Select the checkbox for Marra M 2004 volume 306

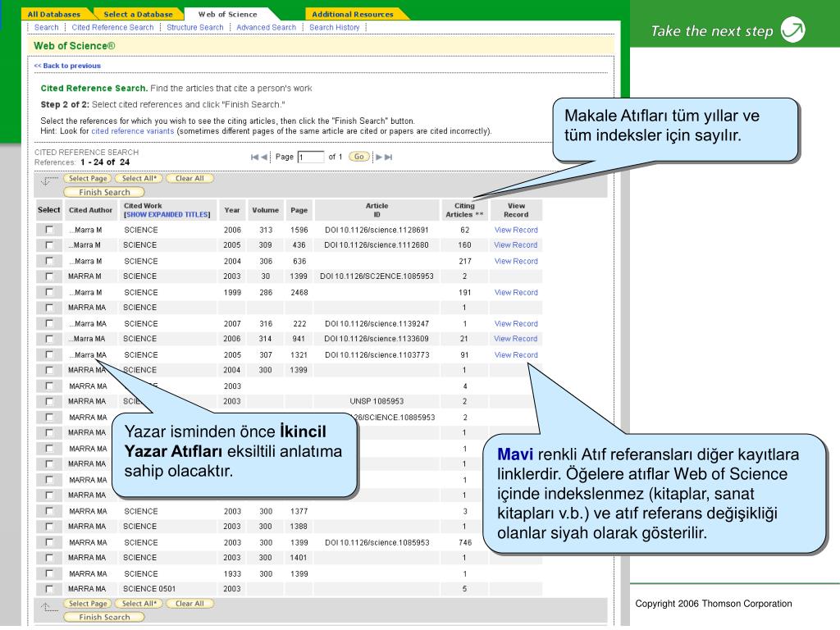point(49,261)
